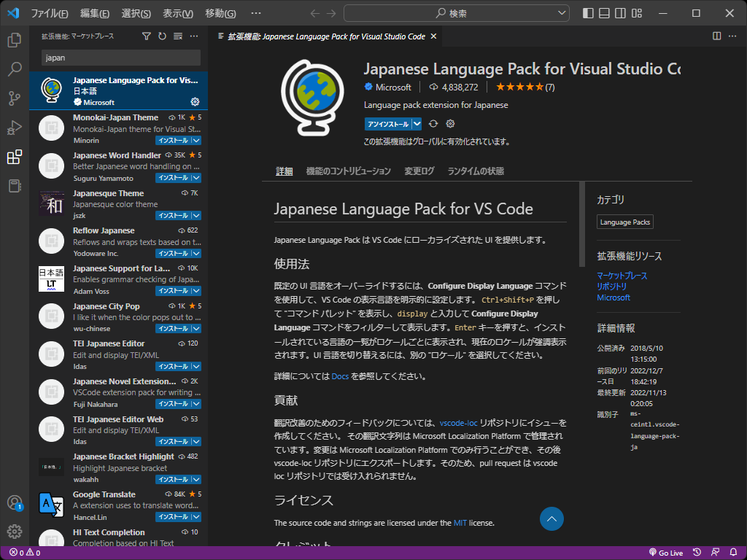Click the extension search field containing japan

tap(121, 58)
